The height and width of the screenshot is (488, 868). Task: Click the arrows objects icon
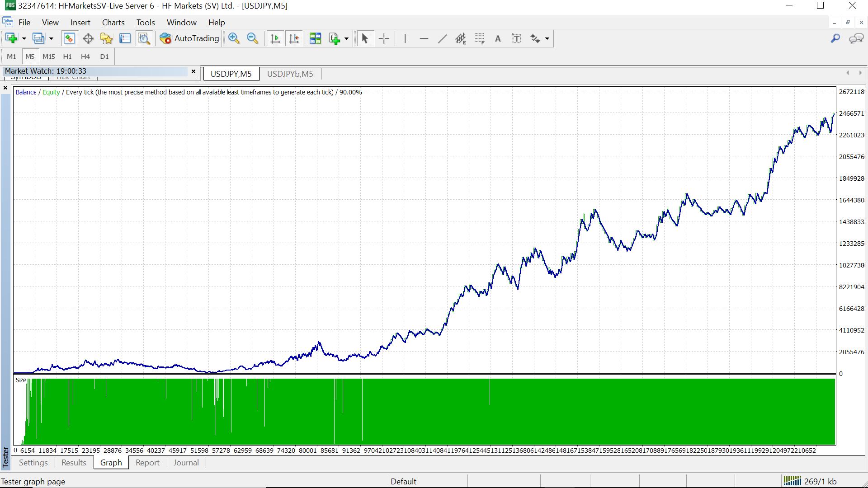(x=535, y=39)
